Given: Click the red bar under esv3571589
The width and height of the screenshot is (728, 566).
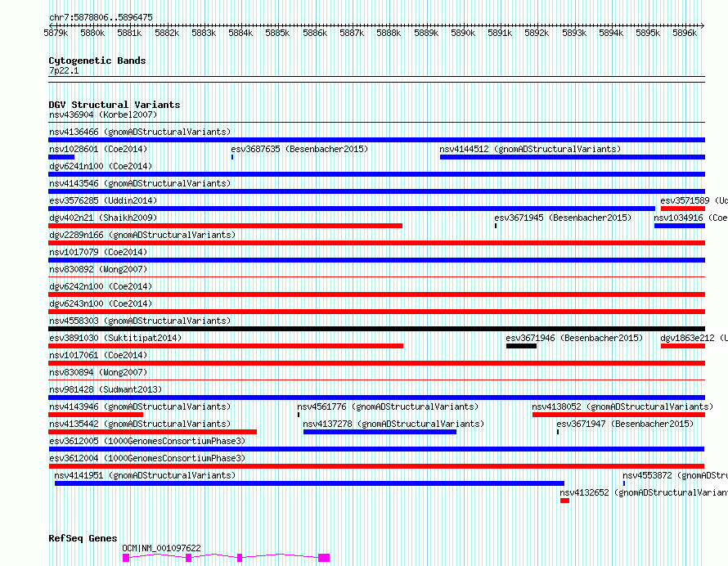Looking at the screenshot, I should 683,209.
